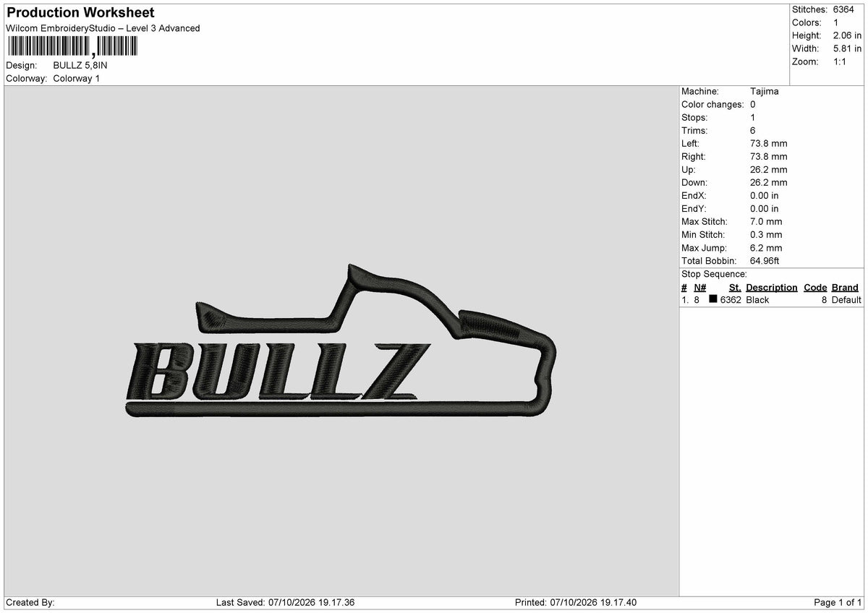Select the EndX value 0.00 in
This screenshot has height=613, width=868.
click(x=765, y=196)
